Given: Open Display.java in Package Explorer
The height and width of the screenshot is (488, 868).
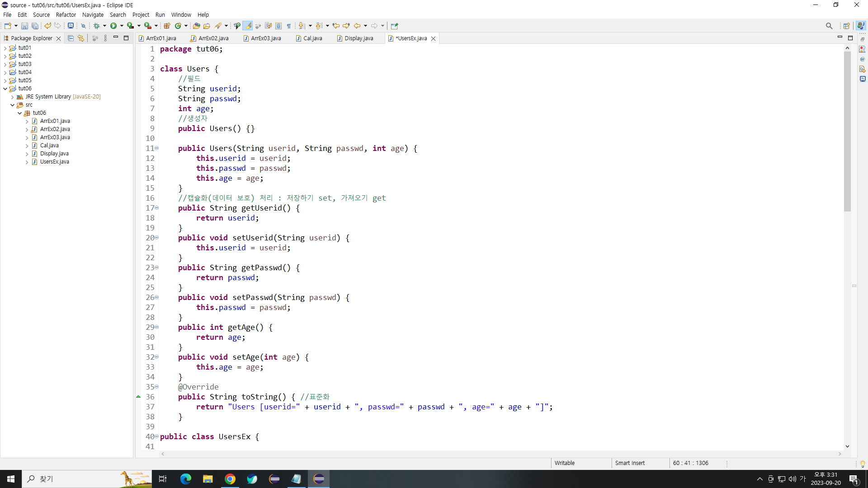Looking at the screenshot, I should (x=54, y=154).
